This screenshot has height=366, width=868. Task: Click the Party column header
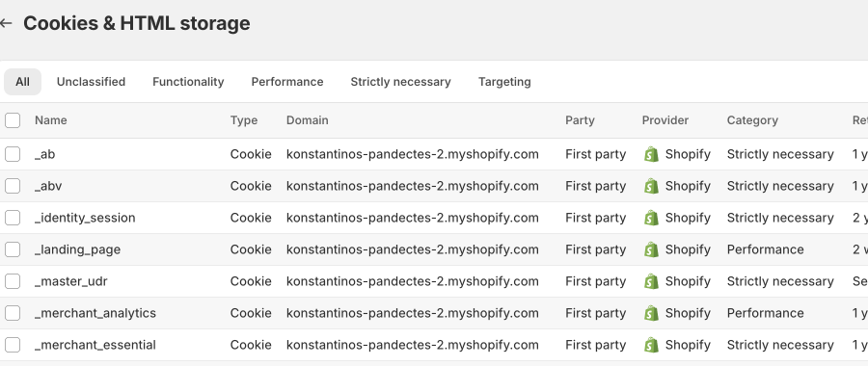tap(580, 120)
